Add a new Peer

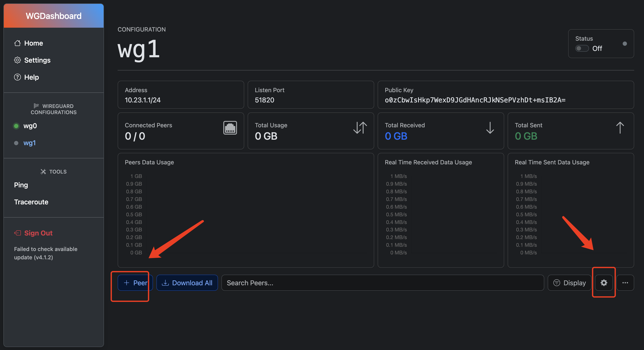click(x=135, y=283)
